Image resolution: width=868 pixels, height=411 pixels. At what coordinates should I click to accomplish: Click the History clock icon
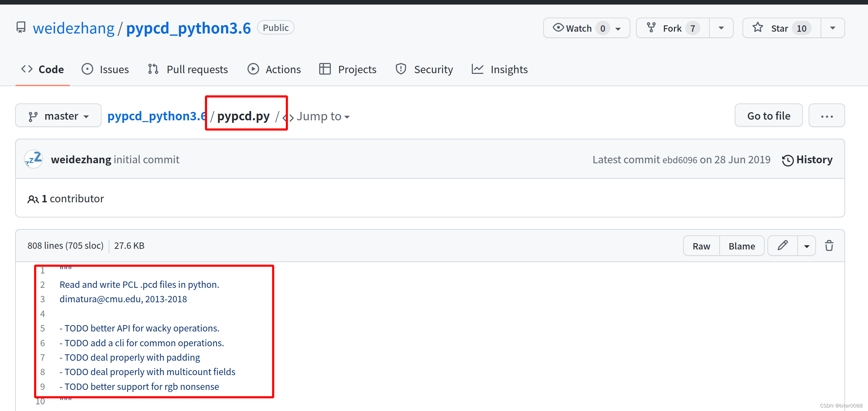[x=787, y=160]
